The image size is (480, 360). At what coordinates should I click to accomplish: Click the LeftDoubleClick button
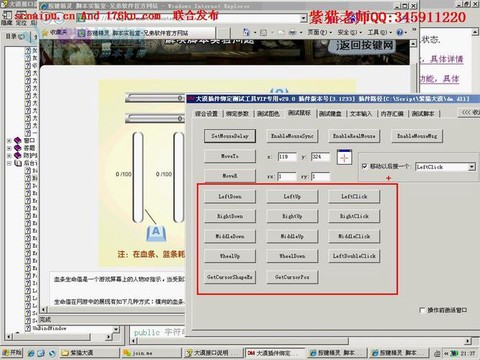[354, 256]
